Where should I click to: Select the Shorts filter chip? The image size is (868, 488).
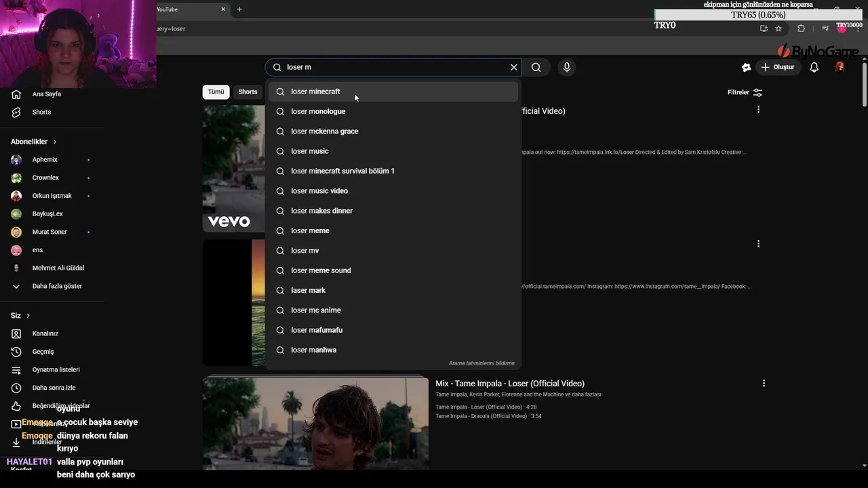pyautogui.click(x=248, y=92)
